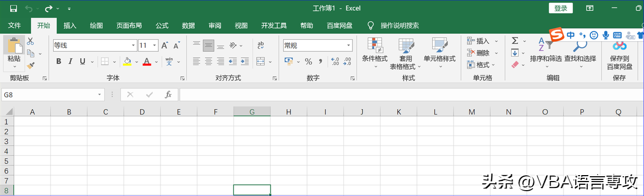Click the Fill down arrow icon

515,52
